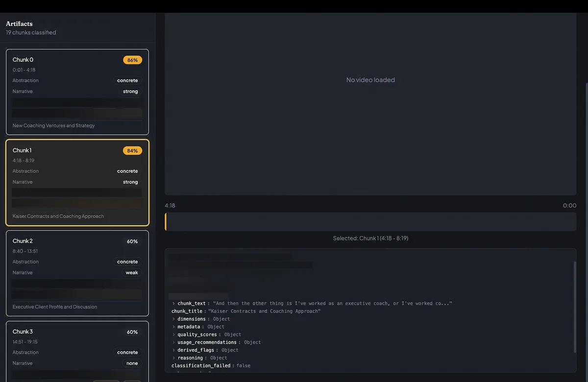
Task: Click "Kaiser Contracts and Coaching Approach" in Chunk 1 card
Action: [58, 216]
